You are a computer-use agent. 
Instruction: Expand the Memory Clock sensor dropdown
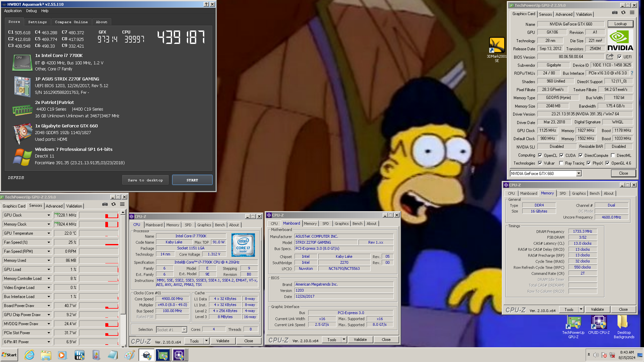[49, 224]
